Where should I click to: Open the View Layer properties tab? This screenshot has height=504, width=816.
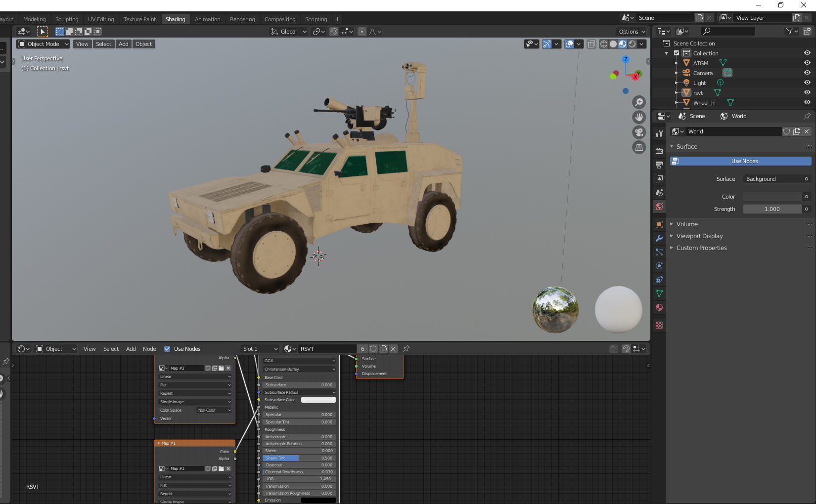659,178
